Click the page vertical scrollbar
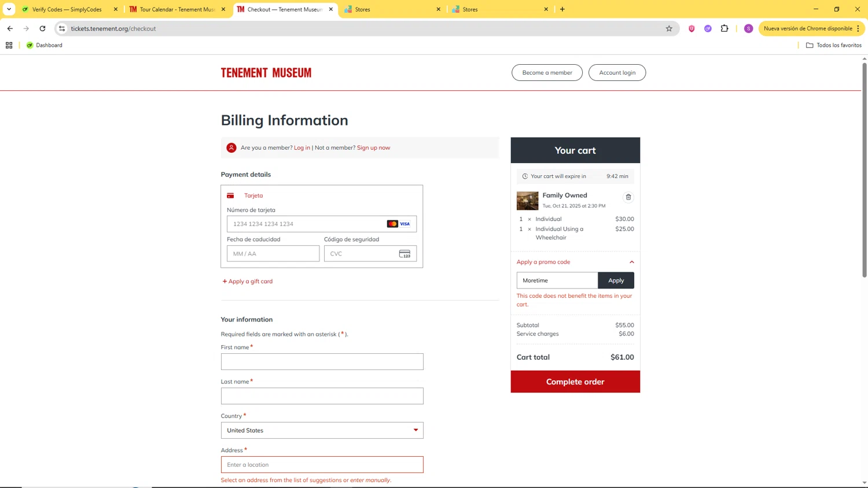 pyautogui.click(x=865, y=171)
